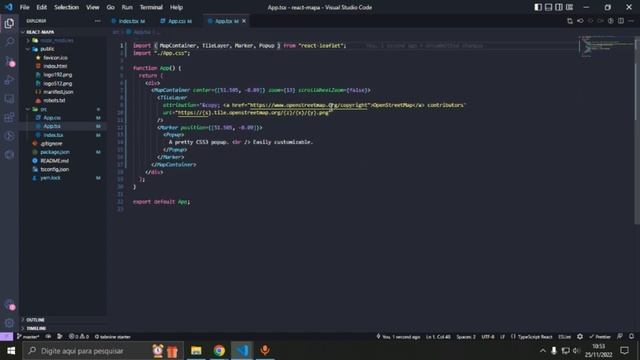Collapse the public folder

47,49
